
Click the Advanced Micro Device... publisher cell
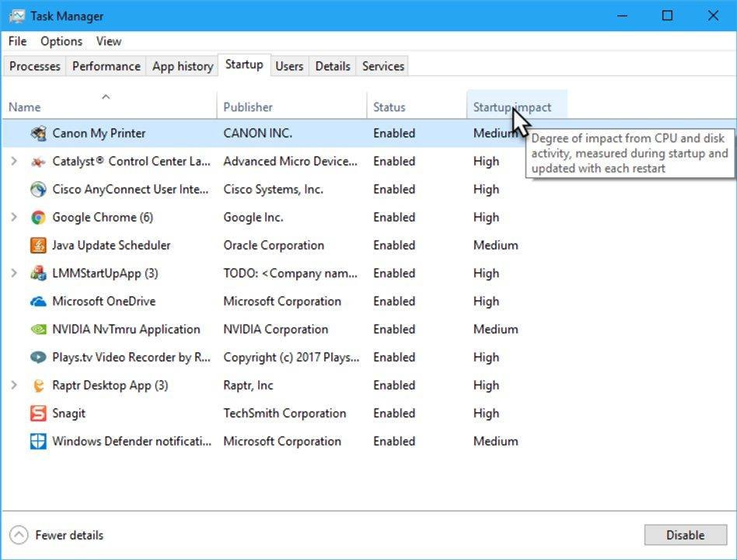pyautogui.click(x=290, y=161)
